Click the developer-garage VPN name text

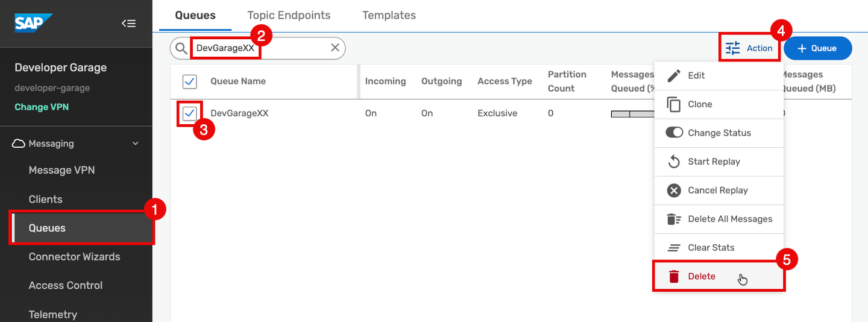tap(52, 88)
